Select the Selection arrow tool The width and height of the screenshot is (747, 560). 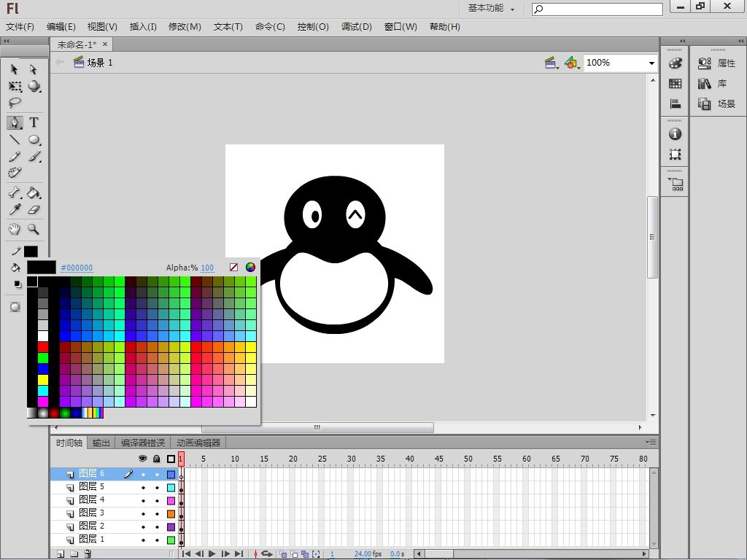pos(15,69)
